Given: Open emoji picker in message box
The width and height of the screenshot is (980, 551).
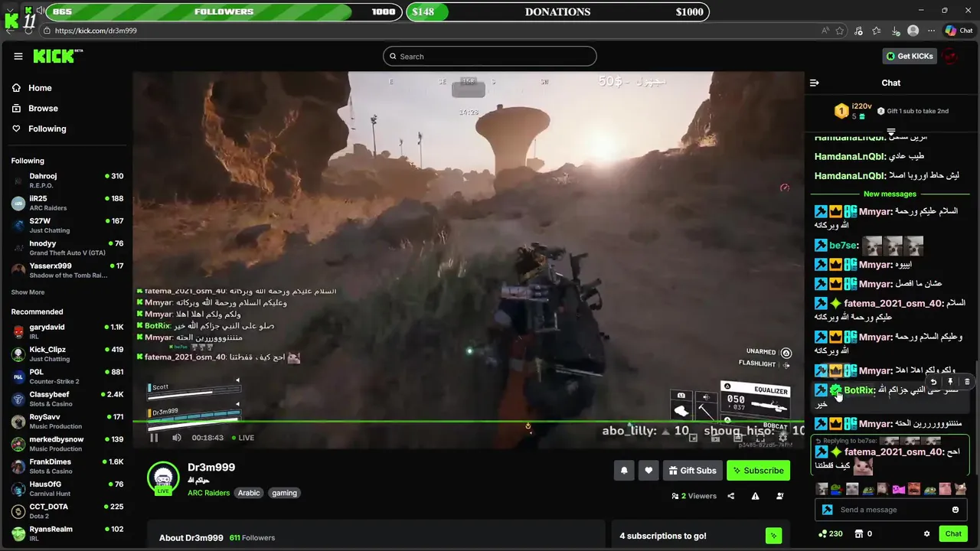Looking at the screenshot, I should (x=955, y=510).
